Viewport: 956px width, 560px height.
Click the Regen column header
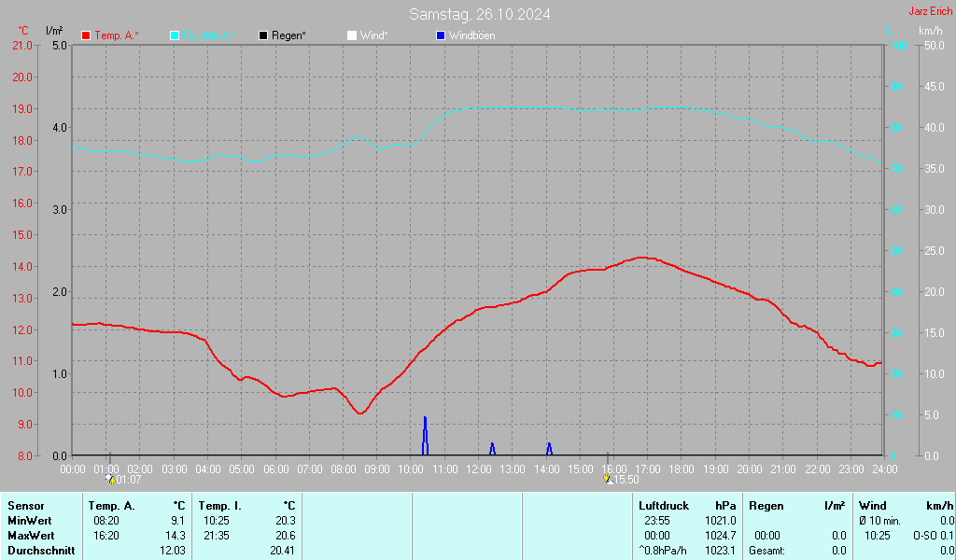pos(766,506)
